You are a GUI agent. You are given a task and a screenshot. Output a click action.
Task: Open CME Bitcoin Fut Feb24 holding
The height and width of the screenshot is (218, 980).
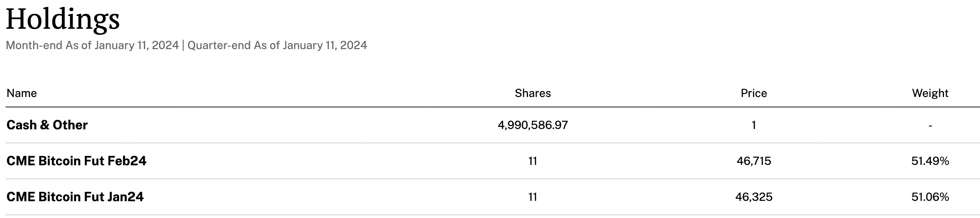click(x=76, y=161)
